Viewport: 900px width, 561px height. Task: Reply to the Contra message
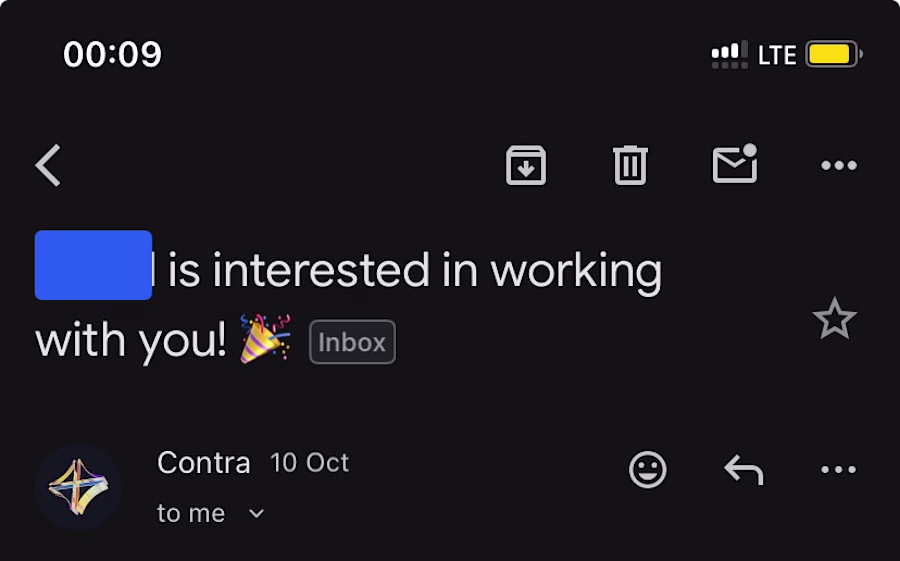[743, 469]
